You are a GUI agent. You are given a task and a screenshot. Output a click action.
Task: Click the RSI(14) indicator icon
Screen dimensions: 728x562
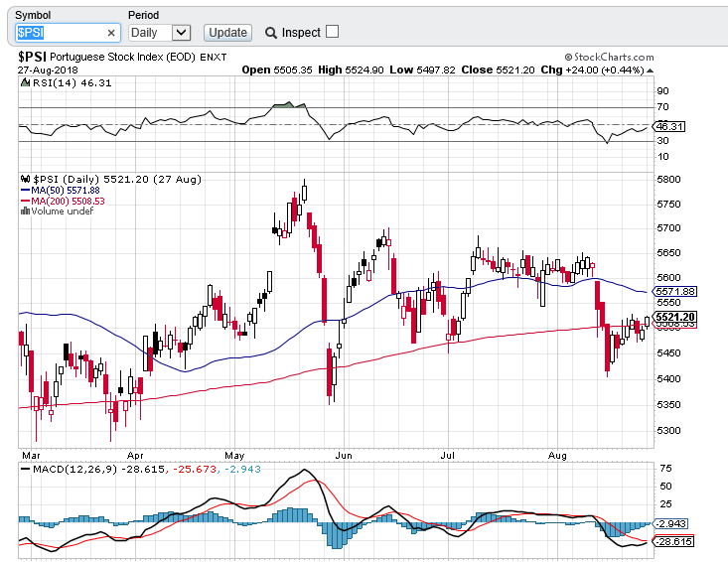click(x=25, y=83)
